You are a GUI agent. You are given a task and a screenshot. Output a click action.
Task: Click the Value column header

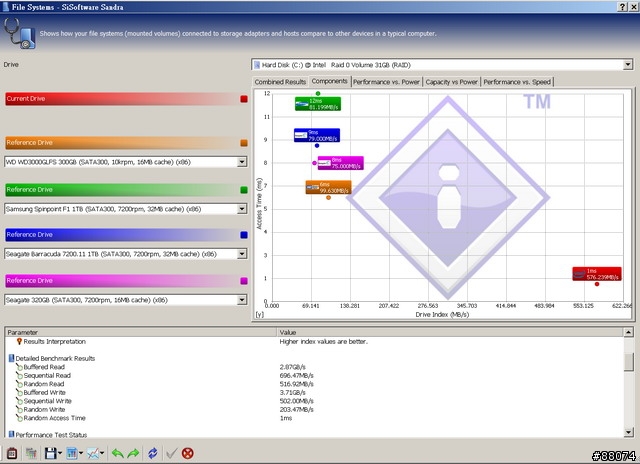click(x=450, y=331)
